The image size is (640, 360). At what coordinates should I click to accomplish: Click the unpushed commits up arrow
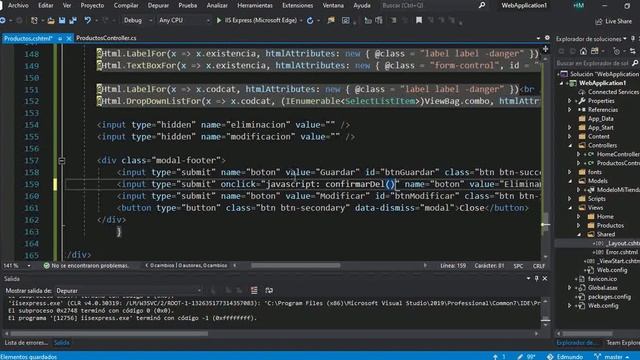[x=495, y=357]
